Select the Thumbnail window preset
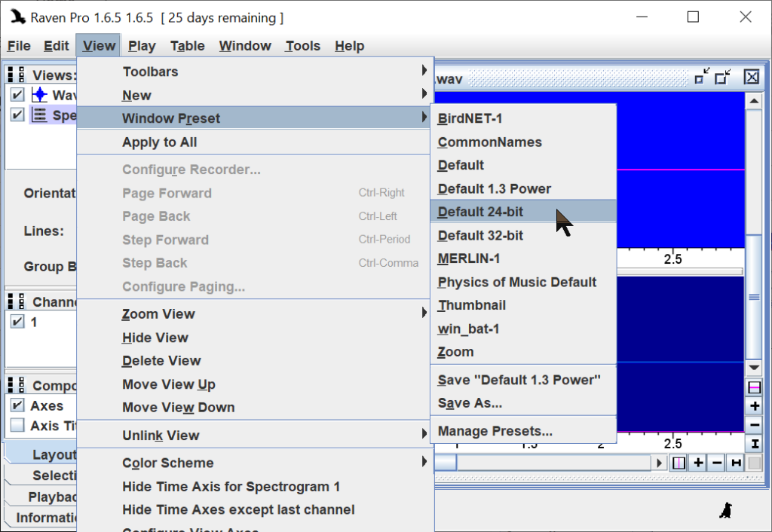772x532 pixels. pos(523,305)
